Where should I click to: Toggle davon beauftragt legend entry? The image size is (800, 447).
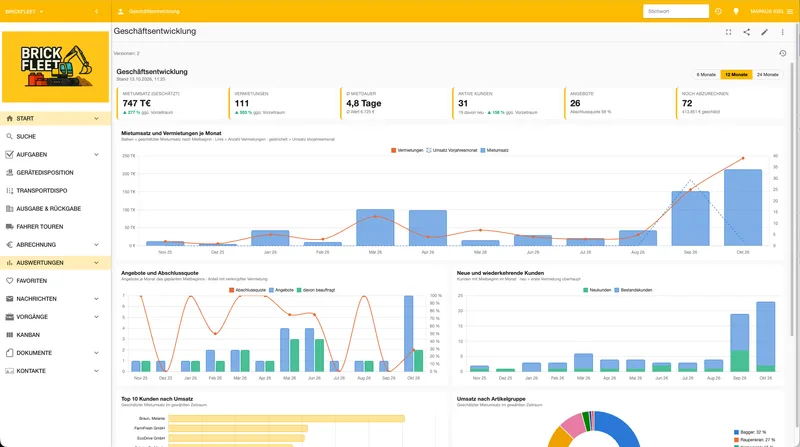[316, 290]
